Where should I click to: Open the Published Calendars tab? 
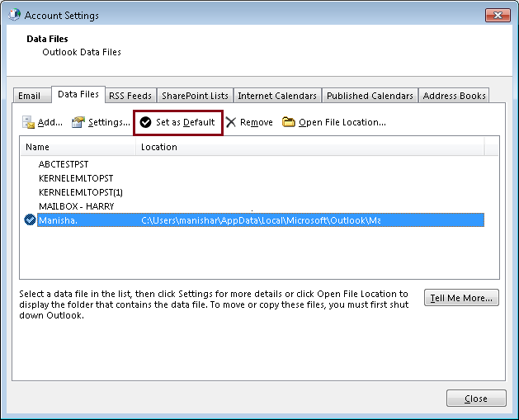370,96
